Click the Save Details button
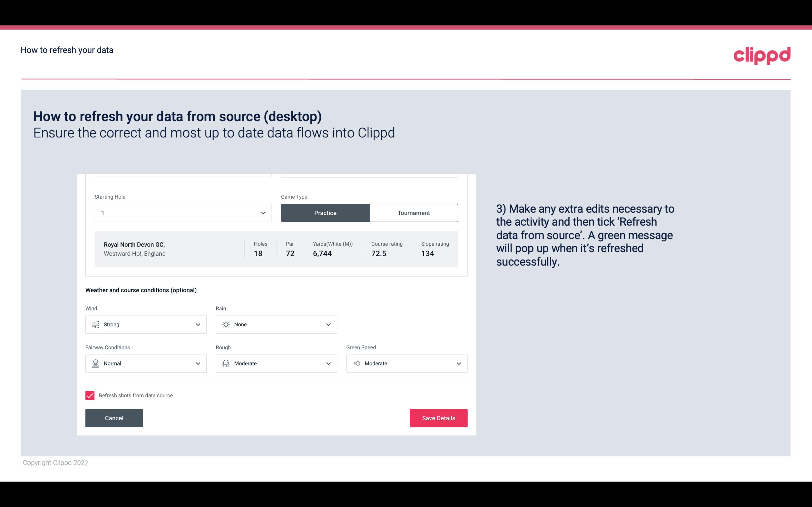The width and height of the screenshot is (812, 507). 438,418
